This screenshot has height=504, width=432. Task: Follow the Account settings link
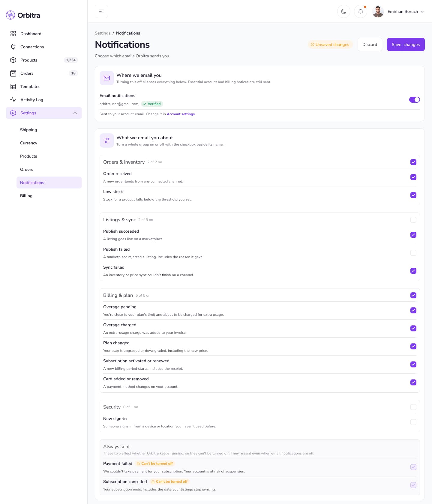click(x=181, y=114)
